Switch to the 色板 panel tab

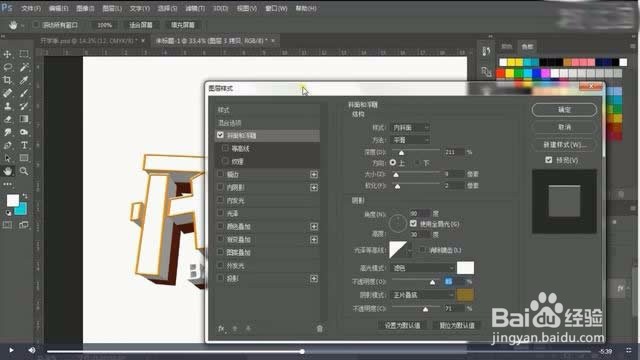527,47
